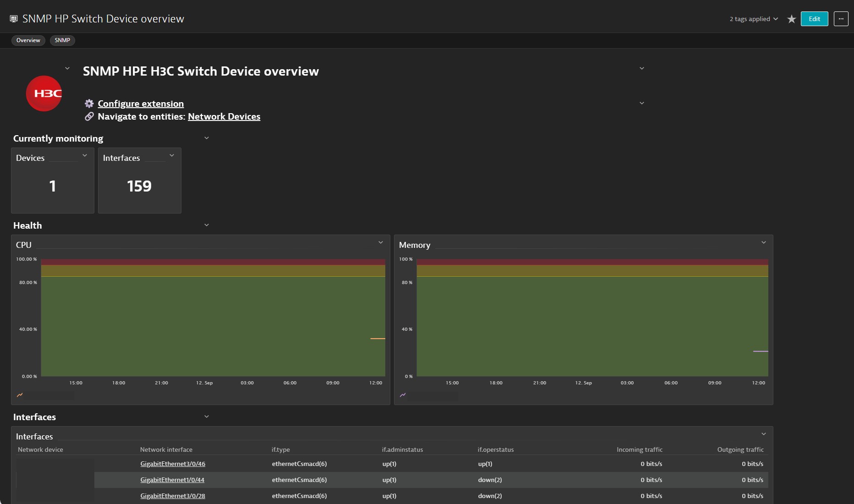Open the '2 tags applied' dropdown

click(x=753, y=19)
